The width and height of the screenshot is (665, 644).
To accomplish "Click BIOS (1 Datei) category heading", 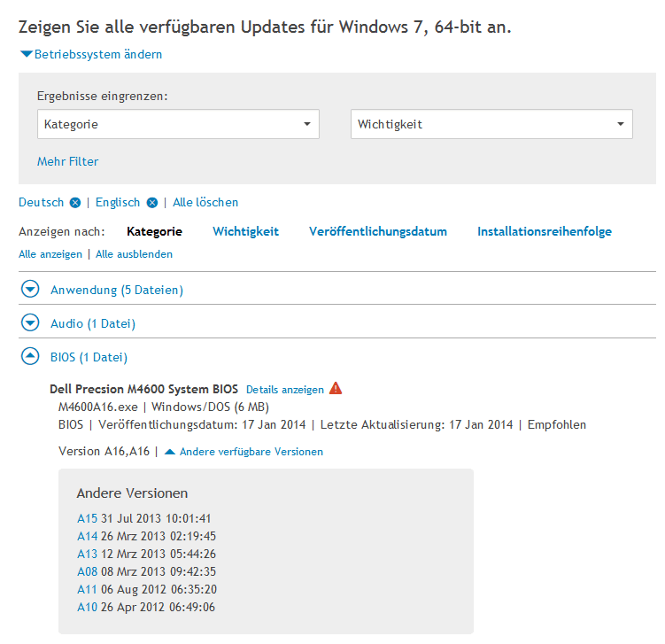I will (x=89, y=357).
